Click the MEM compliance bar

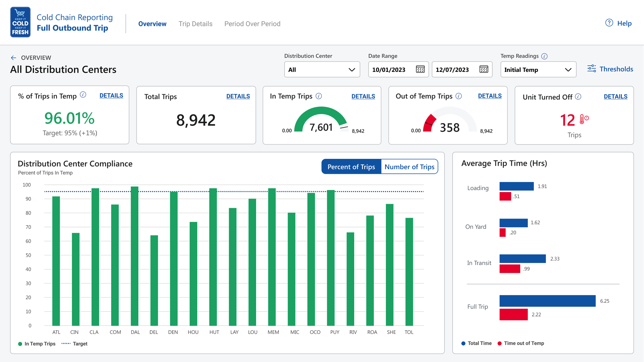pyautogui.click(x=272, y=257)
